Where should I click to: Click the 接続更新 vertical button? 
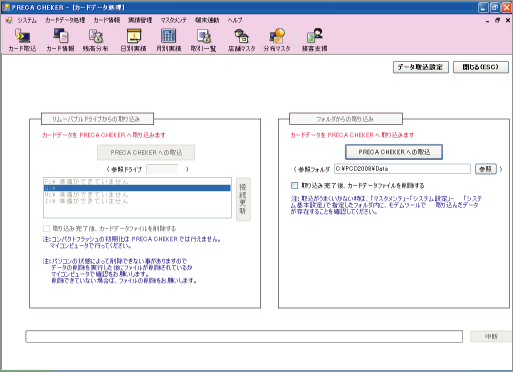243,199
